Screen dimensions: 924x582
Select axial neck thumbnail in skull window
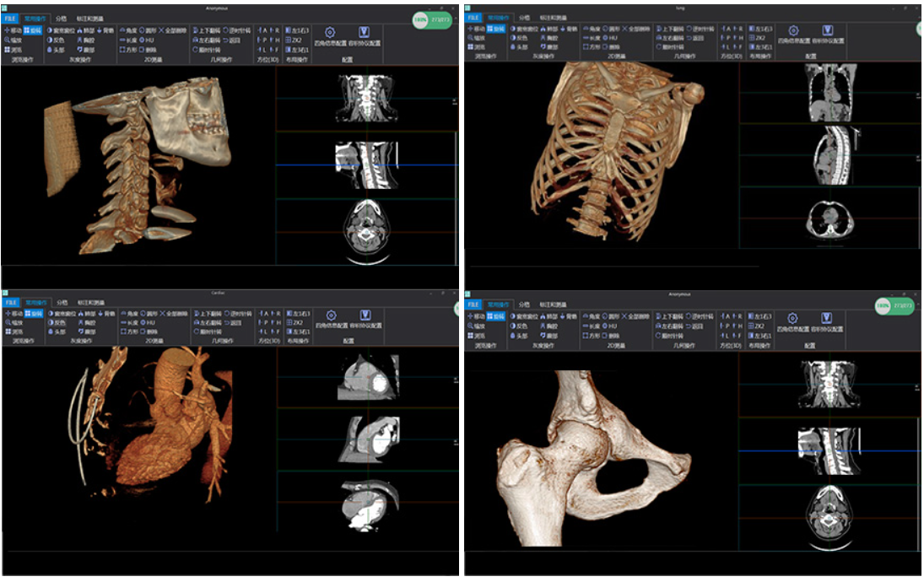pos(367,233)
